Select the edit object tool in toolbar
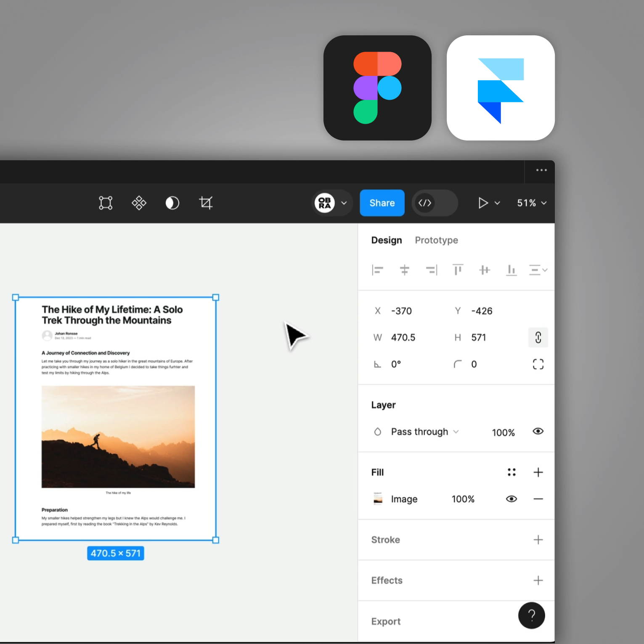Viewport: 644px width, 644px height. (x=106, y=203)
